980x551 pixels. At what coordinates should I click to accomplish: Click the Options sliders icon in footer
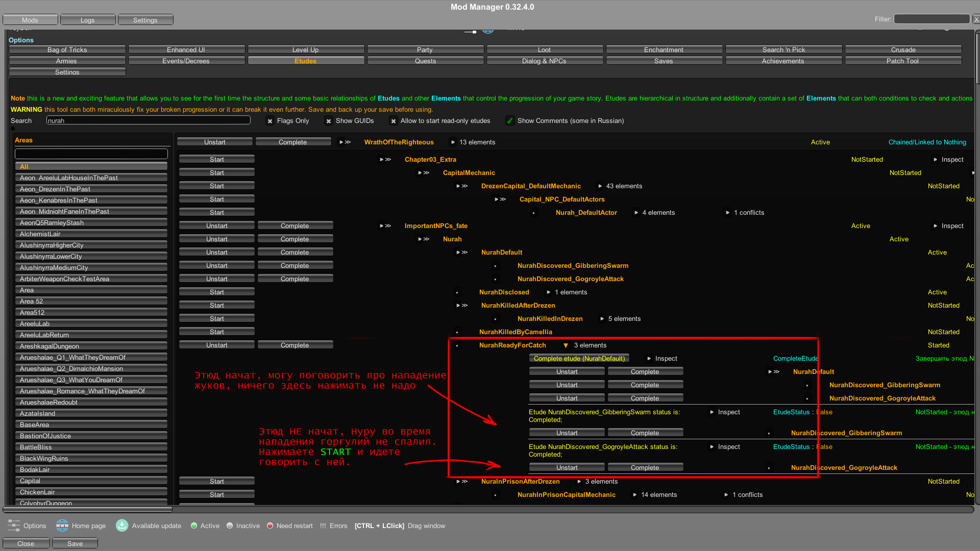click(x=14, y=525)
